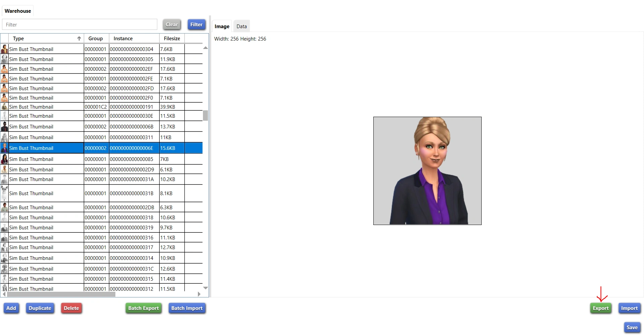The image size is (644, 336).
Task: Duplicate the selected resource
Action: 40,308
